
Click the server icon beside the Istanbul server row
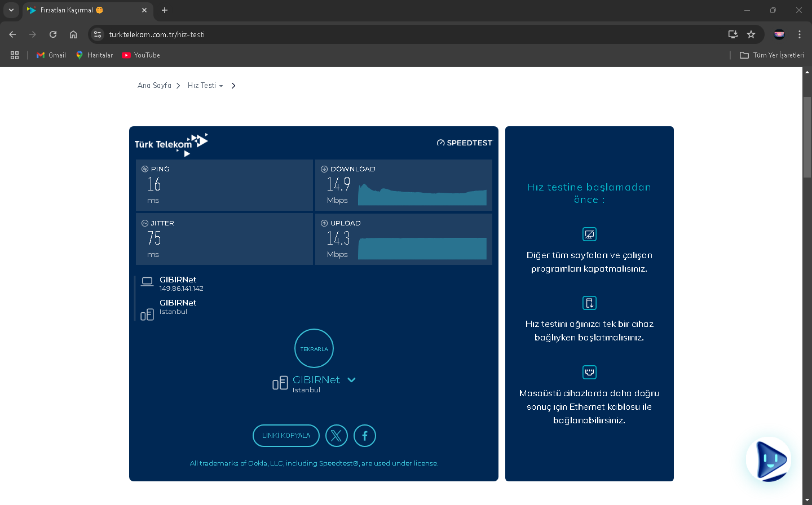[x=147, y=314]
